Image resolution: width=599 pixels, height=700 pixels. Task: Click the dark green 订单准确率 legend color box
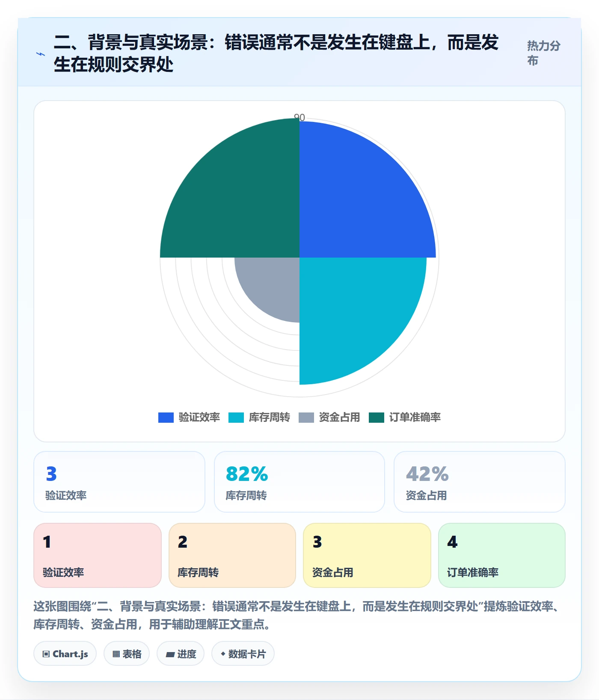377,417
